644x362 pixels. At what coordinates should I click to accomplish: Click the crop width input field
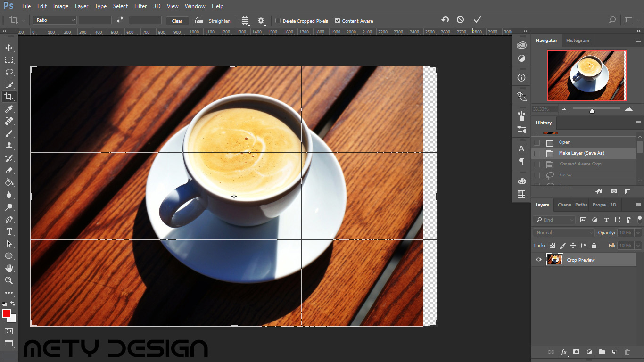point(95,20)
